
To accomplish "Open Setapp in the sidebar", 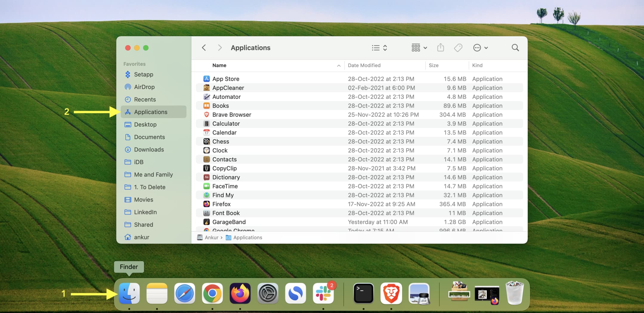I will pyautogui.click(x=154, y=74).
